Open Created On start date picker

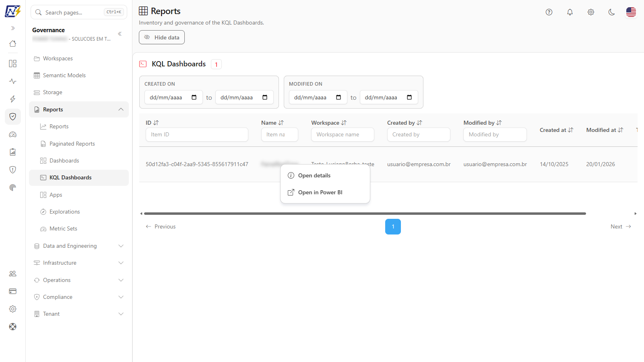[194, 97]
